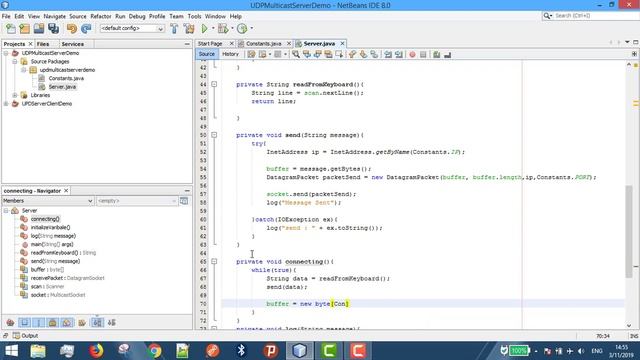This screenshot has width=640, height=360.
Task: Click the Shift Line Left icon
Action: (388, 54)
